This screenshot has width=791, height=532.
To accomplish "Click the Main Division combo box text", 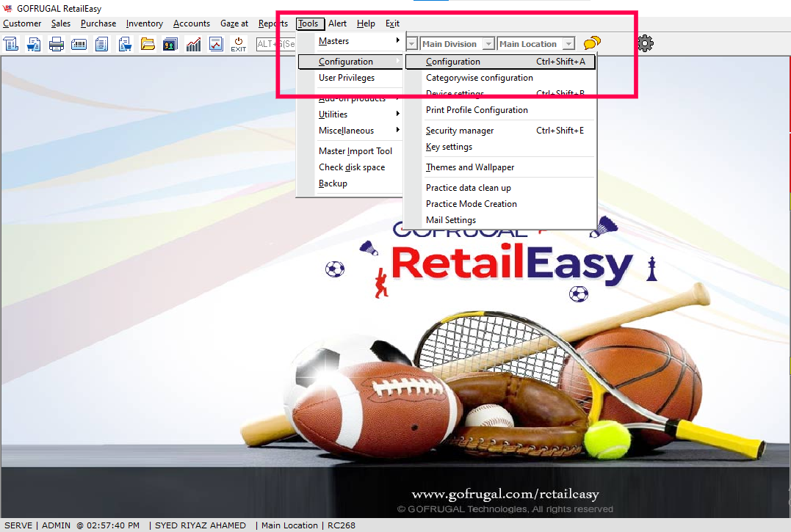I will [451, 44].
